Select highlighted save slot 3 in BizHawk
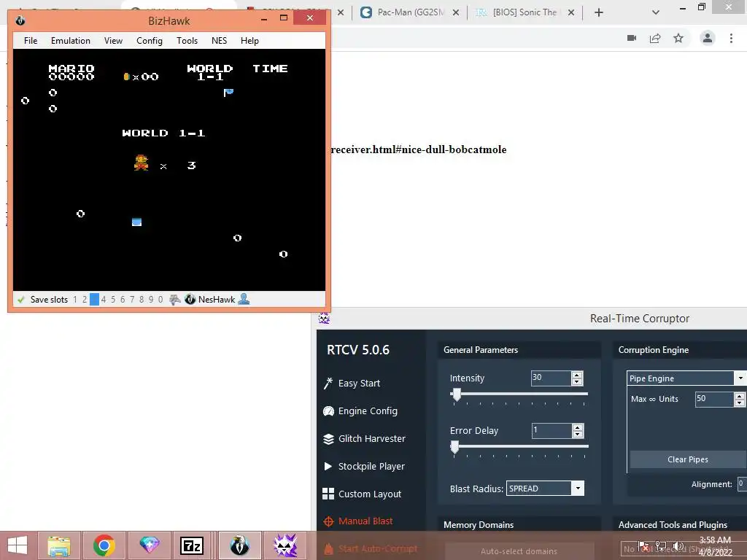The image size is (747, 560). tap(94, 300)
